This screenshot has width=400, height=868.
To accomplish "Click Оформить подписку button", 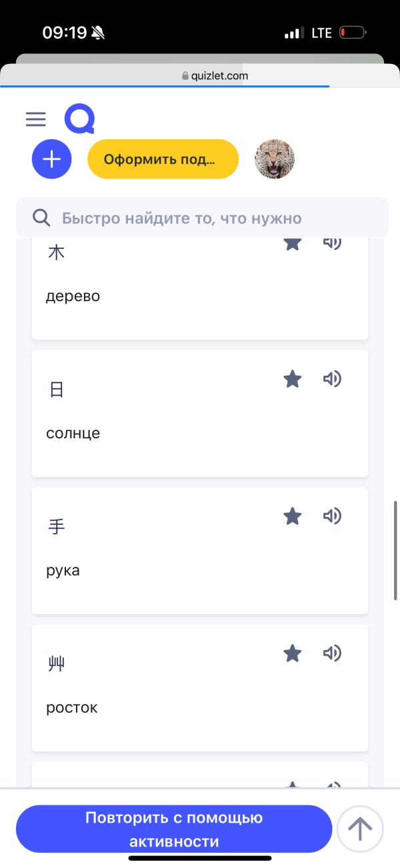I will point(163,159).
